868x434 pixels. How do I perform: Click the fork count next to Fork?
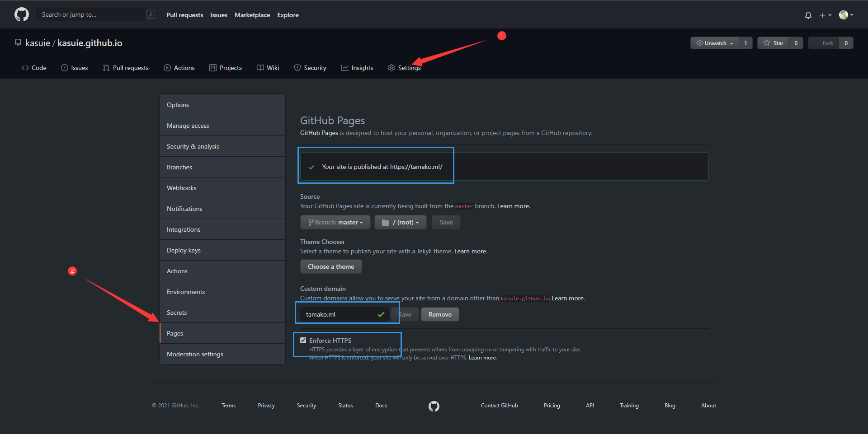pos(846,43)
